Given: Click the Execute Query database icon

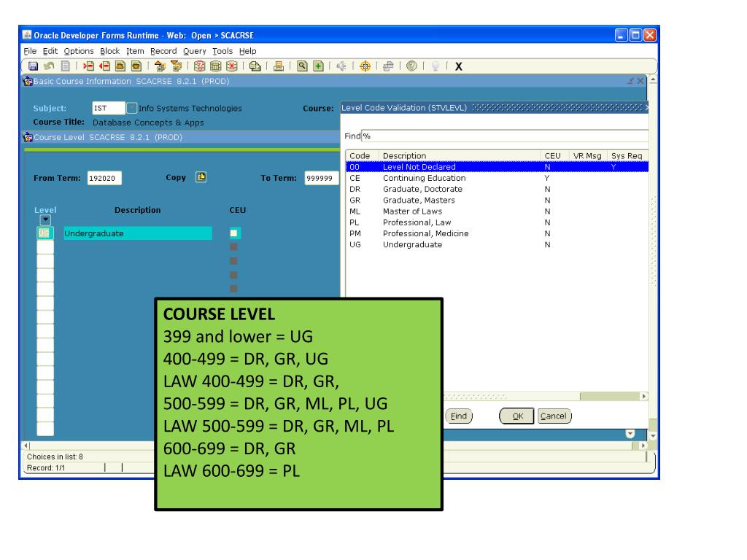Looking at the screenshot, I should click(x=216, y=66).
